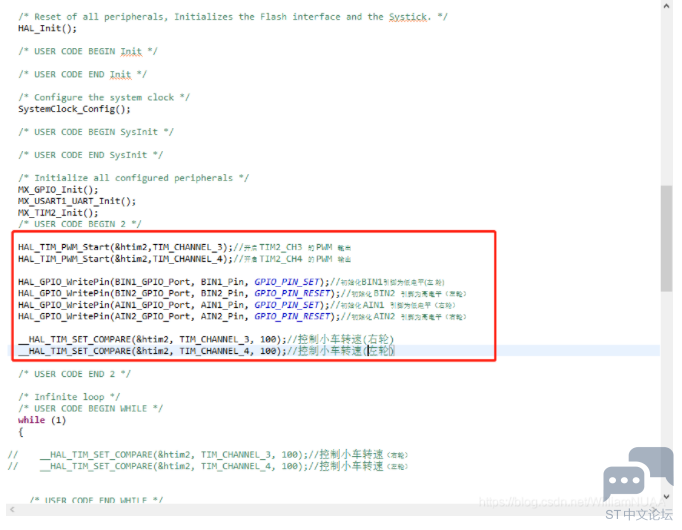Screen dimensions: 682x530
Task: Click the opening brace under while
Action: 20,432
